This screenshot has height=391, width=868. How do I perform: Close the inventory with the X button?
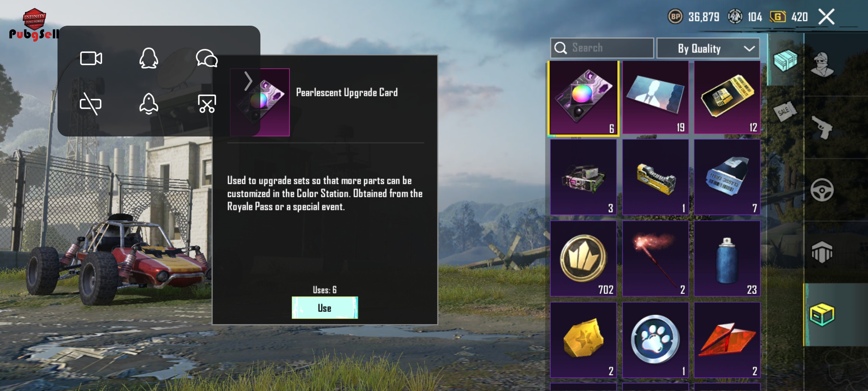tap(827, 17)
